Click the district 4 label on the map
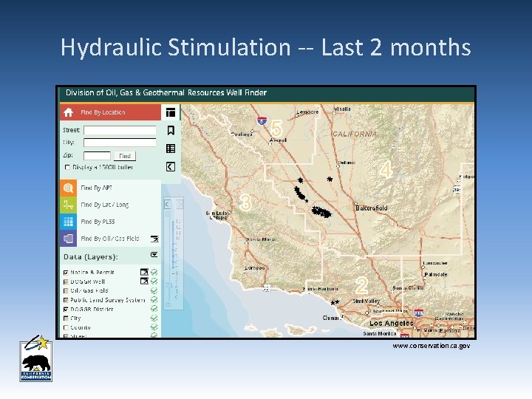The height and width of the screenshot is (399, 532). pos(386,169)
